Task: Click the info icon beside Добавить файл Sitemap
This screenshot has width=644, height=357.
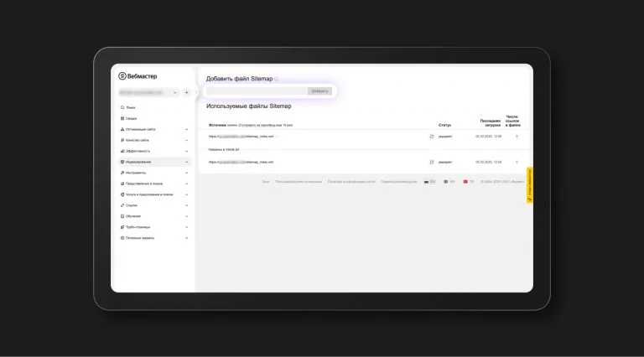Action: [x=277, y=79]
